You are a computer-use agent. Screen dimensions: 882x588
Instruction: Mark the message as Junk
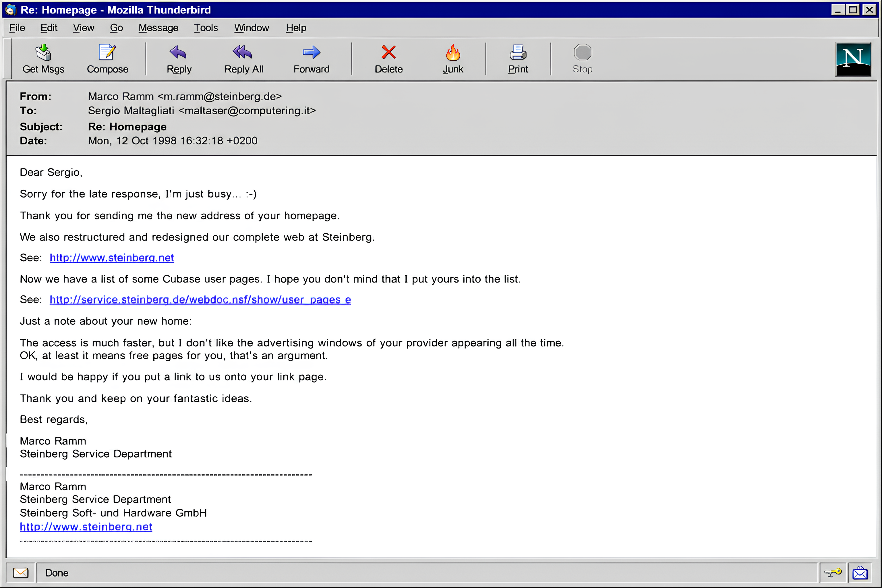tap(453, 59)
